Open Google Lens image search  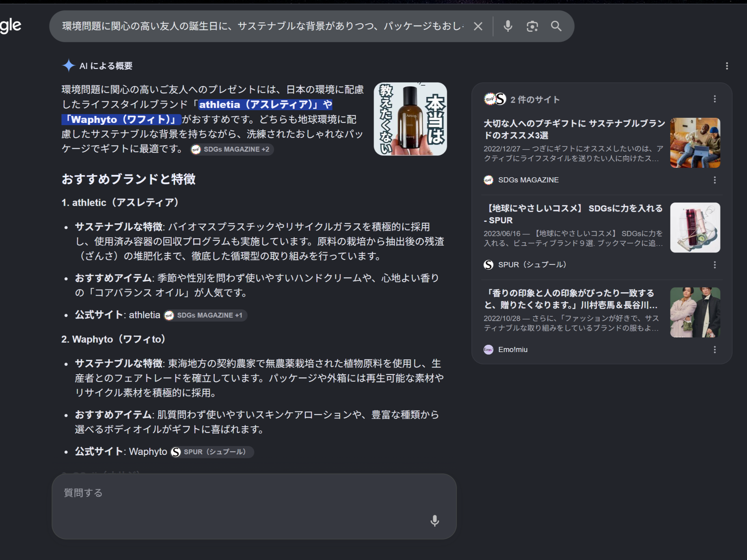pyautogui.click(x=532, y=26)
